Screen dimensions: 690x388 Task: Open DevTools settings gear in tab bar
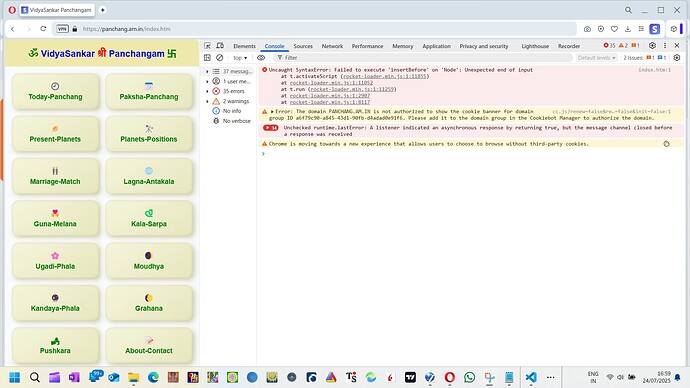tap(652, 46)
